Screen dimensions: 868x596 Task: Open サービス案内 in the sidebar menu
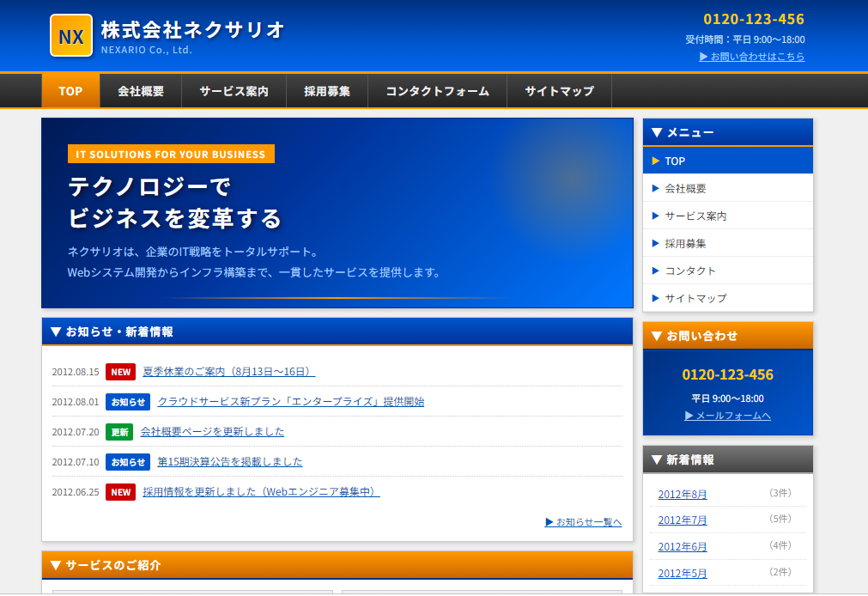[728, 216]
